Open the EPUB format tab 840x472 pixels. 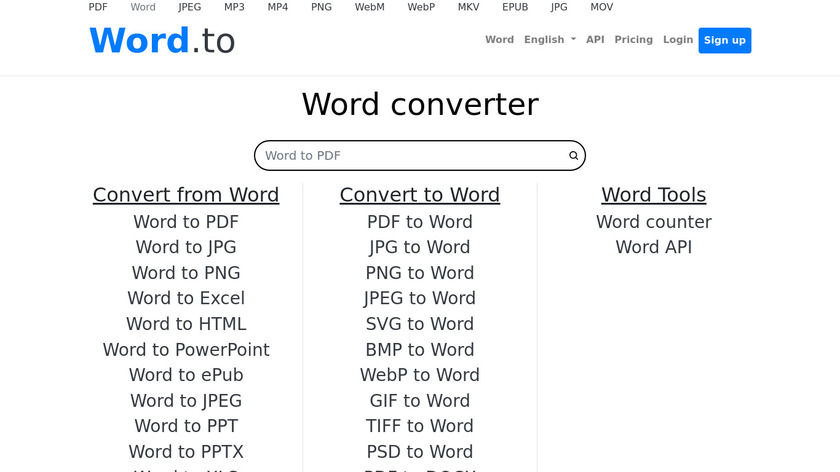(515, 7)
